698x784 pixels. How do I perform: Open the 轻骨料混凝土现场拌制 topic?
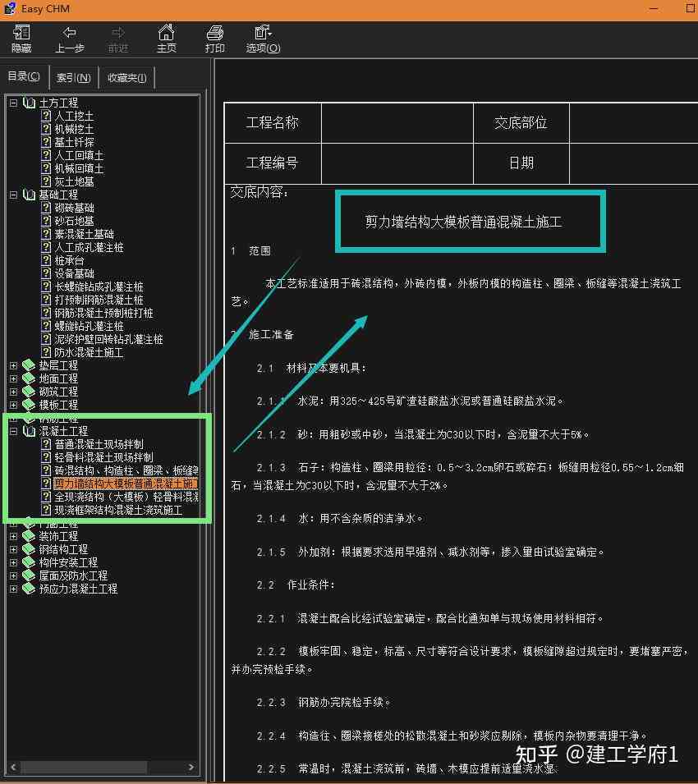[104, 457]
